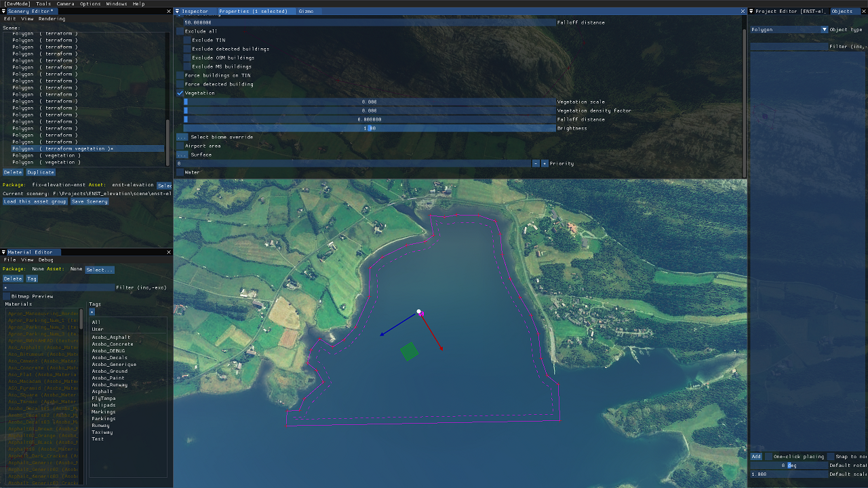The width and height of the screenshot is (868, 488).
Task: Click the red gizmo axis arrowhead
Action: (441, 348)
